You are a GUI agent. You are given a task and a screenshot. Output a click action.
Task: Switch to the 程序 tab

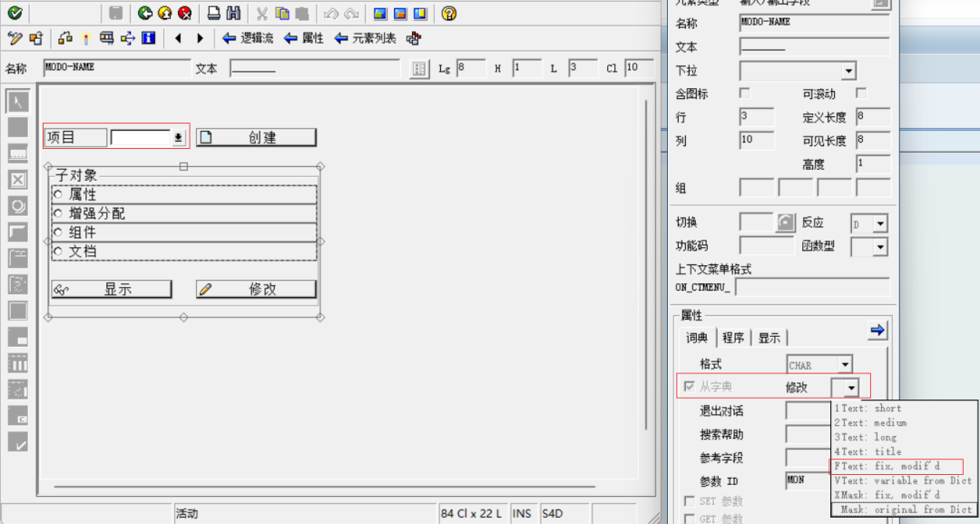click(732, 339)
